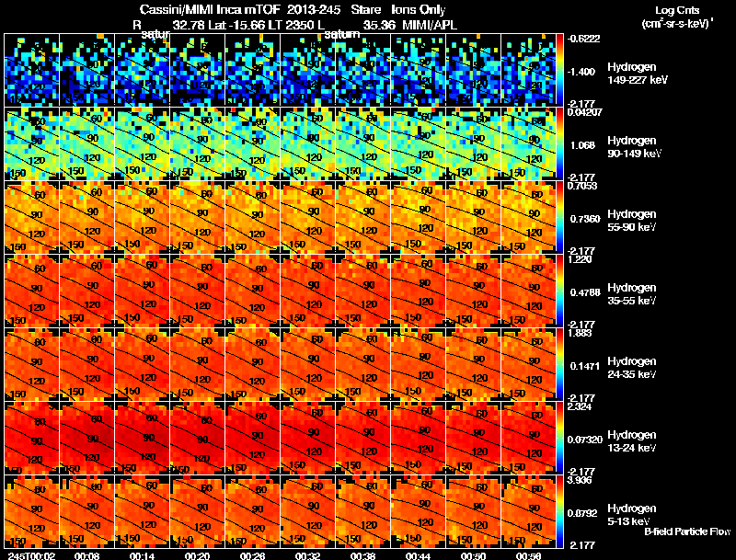Click the color bar of the 5-13 keV row

[x=559, y=511]
